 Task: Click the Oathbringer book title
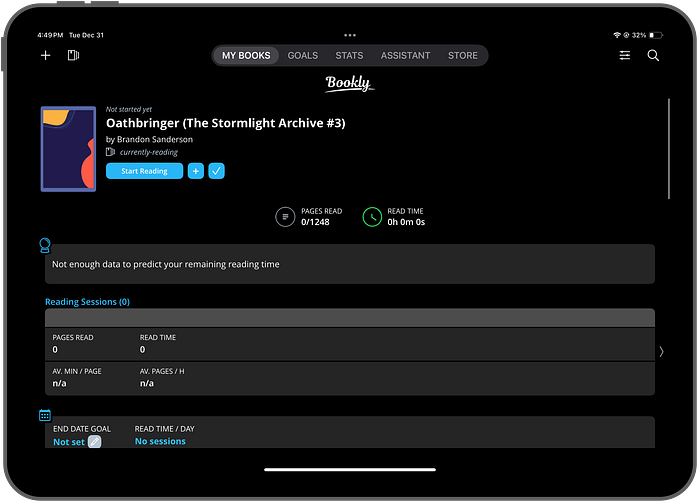(x=225, y=123)
